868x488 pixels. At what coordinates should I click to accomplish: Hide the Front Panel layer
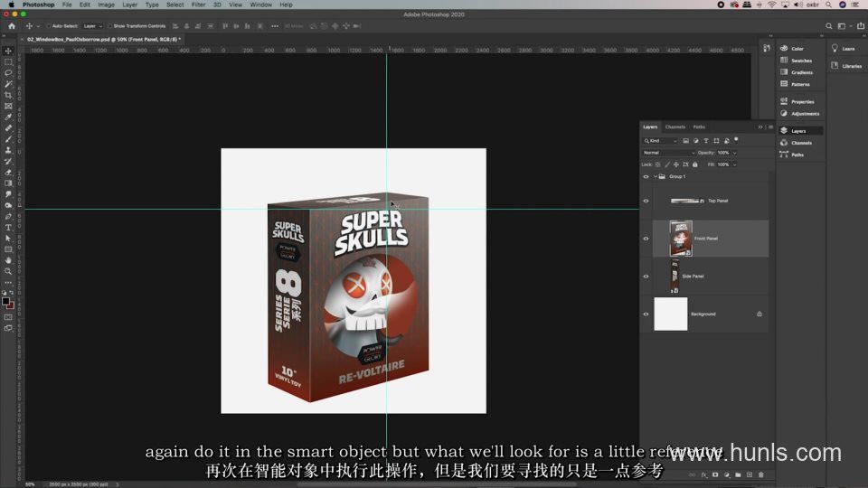646,239
